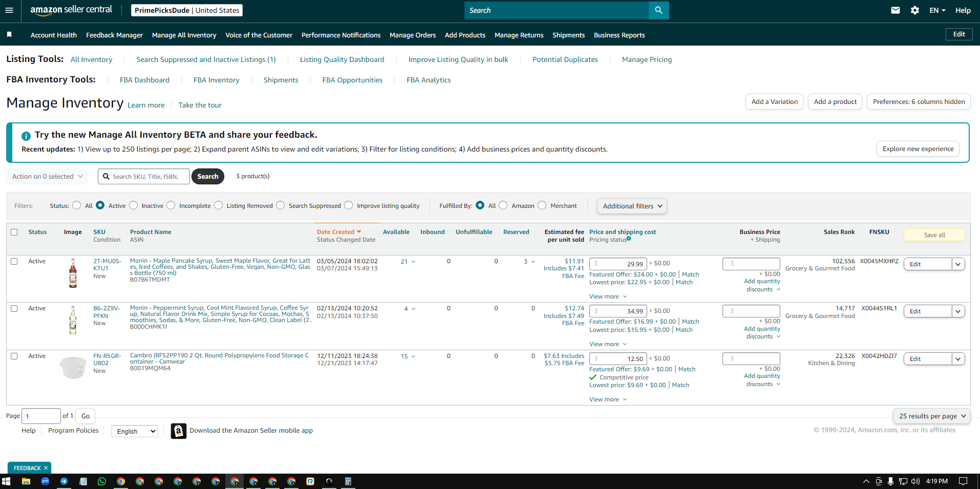Open the notification center icon

[x=963, y=481]
